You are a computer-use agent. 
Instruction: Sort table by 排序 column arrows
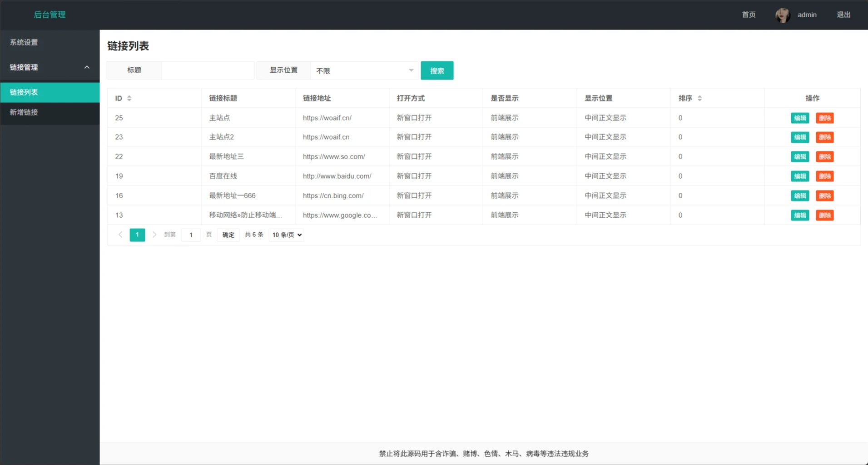click(699, 98)
